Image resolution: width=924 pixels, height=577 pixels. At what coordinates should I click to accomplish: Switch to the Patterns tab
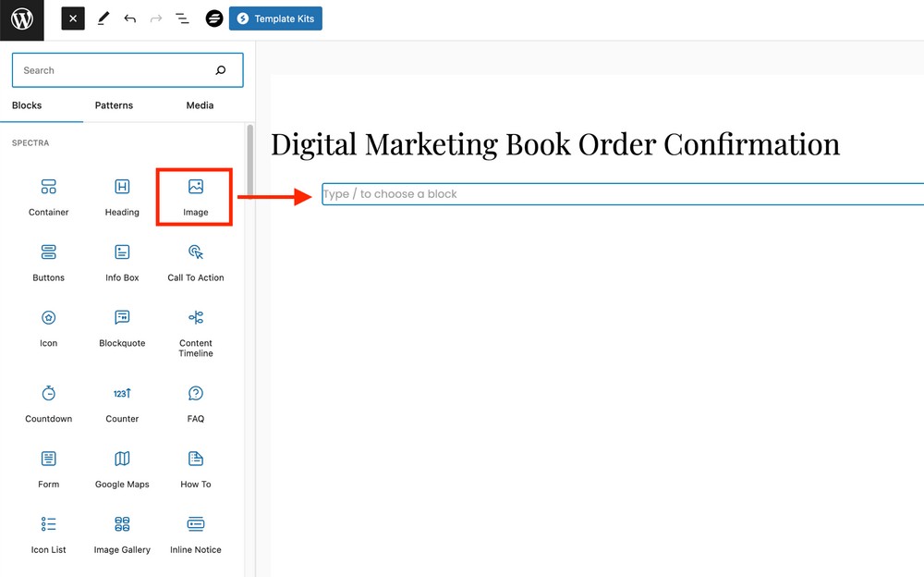114,104
